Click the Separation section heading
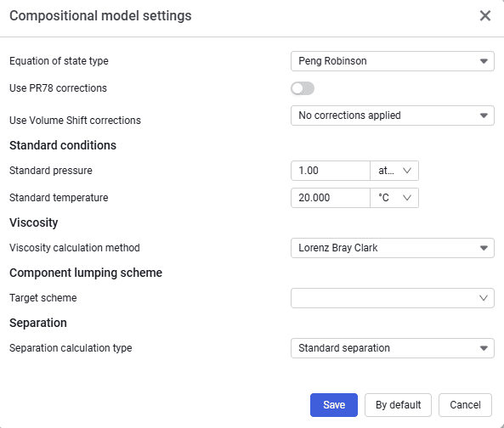Screen dimensions: 504x428 [x=38, y=323]
